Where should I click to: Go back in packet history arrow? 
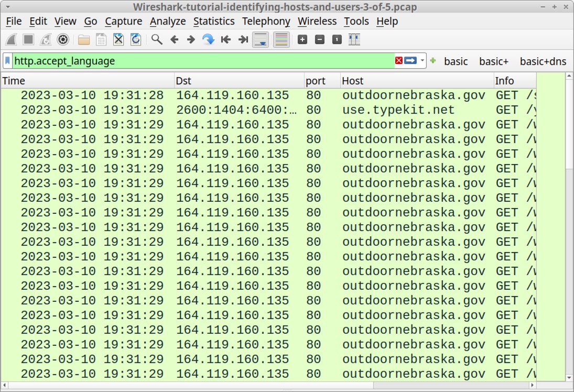point(174,39)
